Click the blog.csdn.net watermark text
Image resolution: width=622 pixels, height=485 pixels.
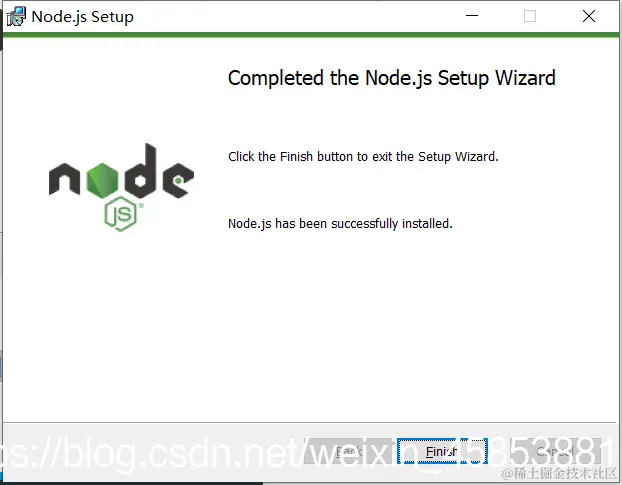304,454
